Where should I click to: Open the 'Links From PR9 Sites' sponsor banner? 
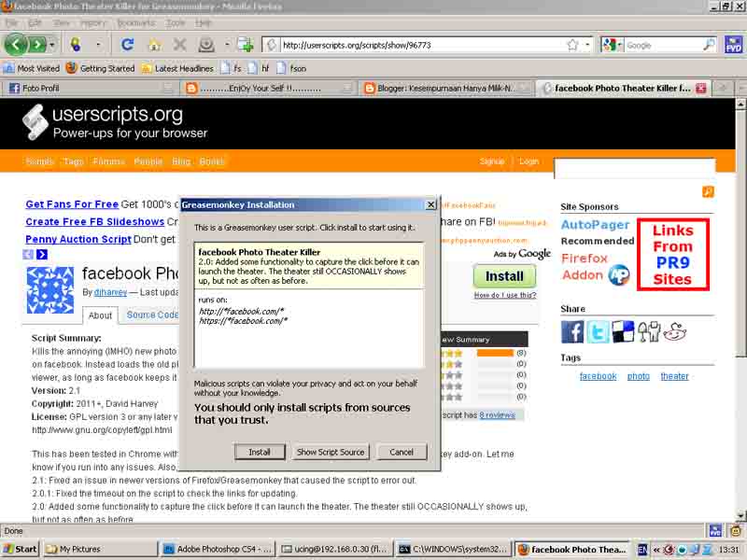[672, 254]
